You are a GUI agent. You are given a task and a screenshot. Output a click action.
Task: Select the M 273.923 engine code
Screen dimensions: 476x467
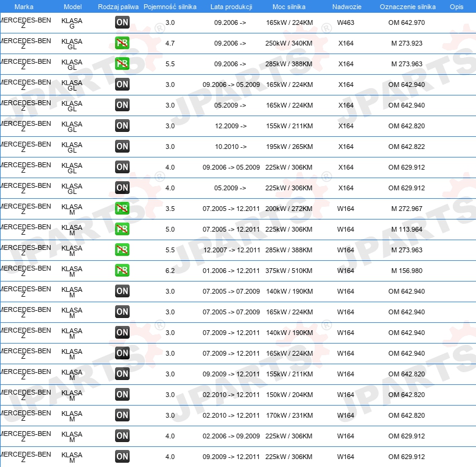(x=407, y=43)
